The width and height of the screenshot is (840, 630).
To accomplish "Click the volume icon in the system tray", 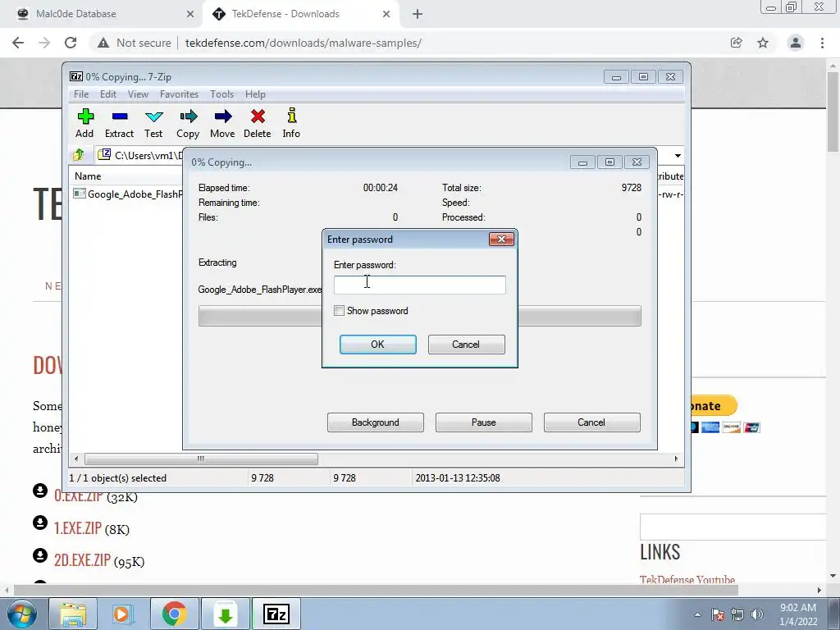I will pos(757,614).
